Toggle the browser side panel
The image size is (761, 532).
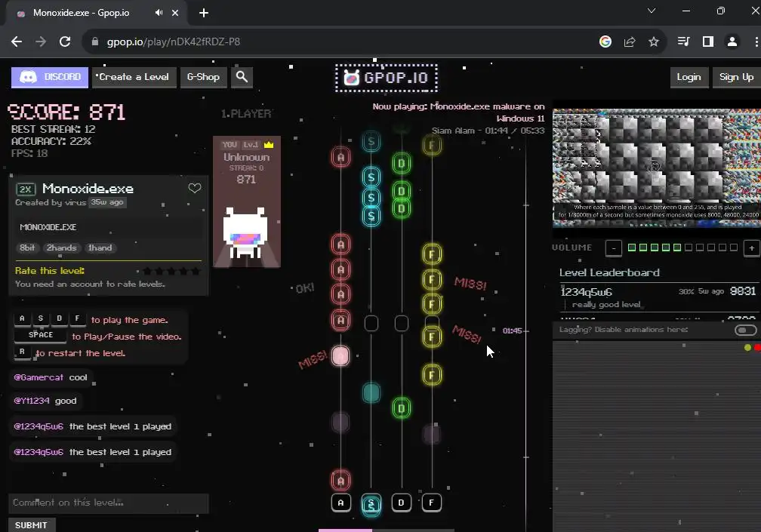708,42
